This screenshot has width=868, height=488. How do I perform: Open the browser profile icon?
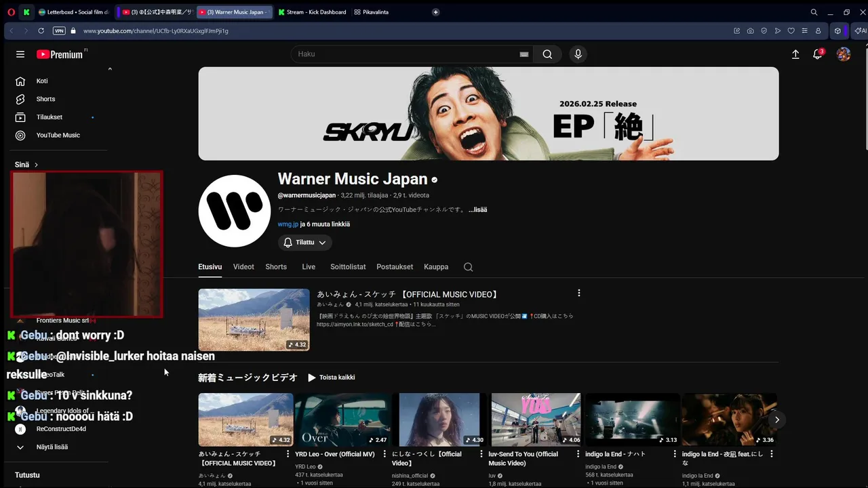[818, 30]
